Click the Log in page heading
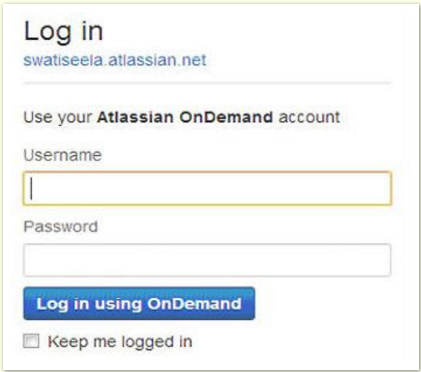This screenshot has height=372, width=421. tap(63, 32)
